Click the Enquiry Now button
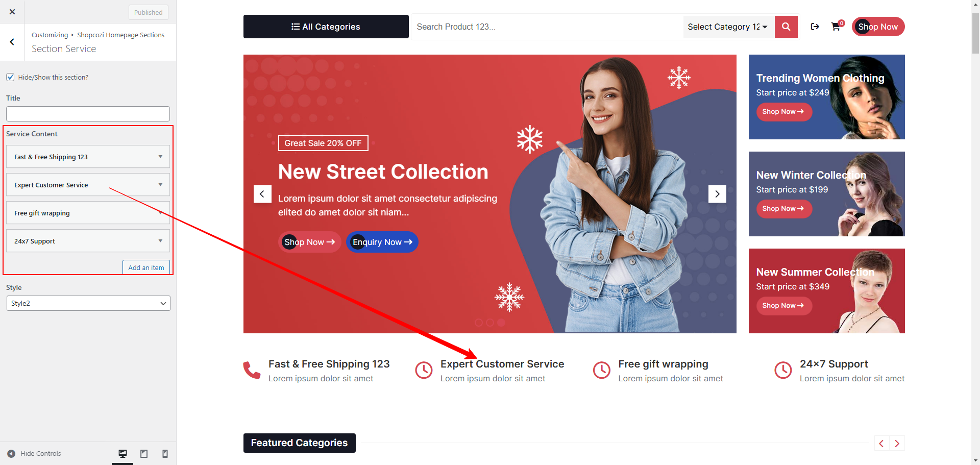Screen dimensions: 980x465 click(382, 242)
